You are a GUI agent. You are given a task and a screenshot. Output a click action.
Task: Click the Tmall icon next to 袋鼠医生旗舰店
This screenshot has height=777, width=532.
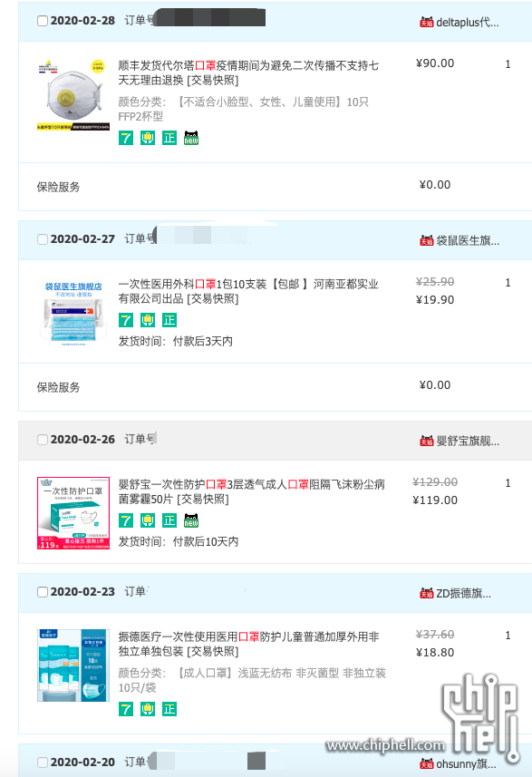pyautogui.click(x=427, y=240)
